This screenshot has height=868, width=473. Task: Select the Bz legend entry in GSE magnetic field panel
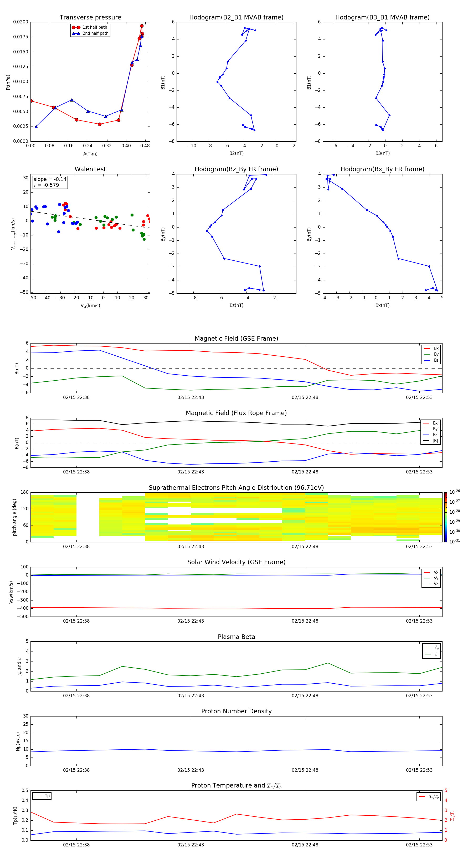(431, 360)
